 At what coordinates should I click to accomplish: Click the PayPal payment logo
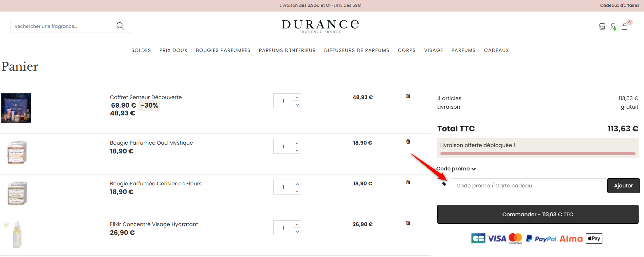[x=541, y=239]
